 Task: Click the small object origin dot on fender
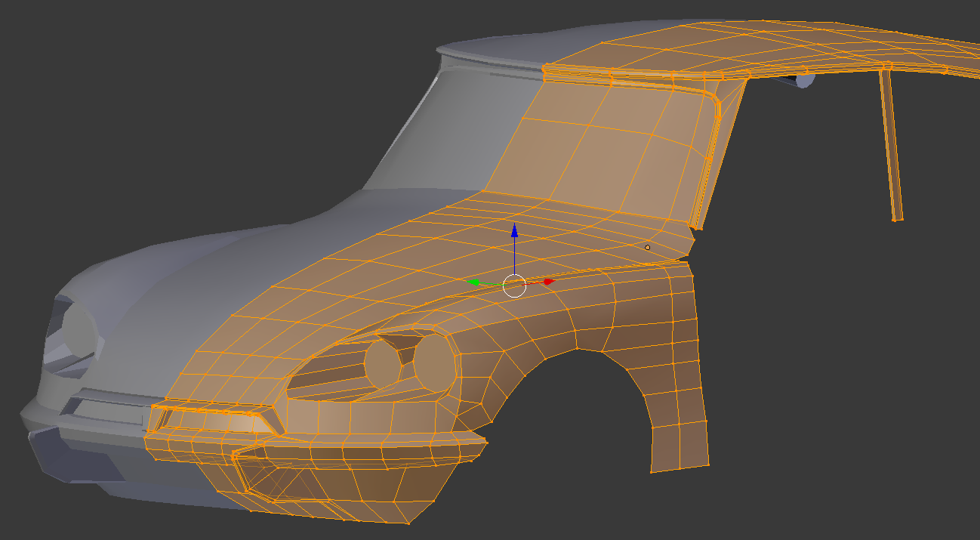pyautogui.click(x=647, y=247)
